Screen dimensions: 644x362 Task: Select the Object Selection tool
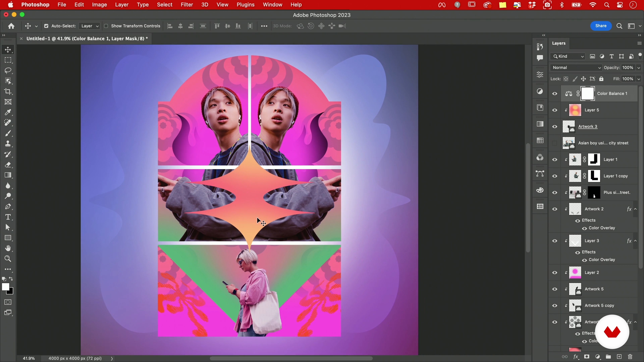point(8,81)
